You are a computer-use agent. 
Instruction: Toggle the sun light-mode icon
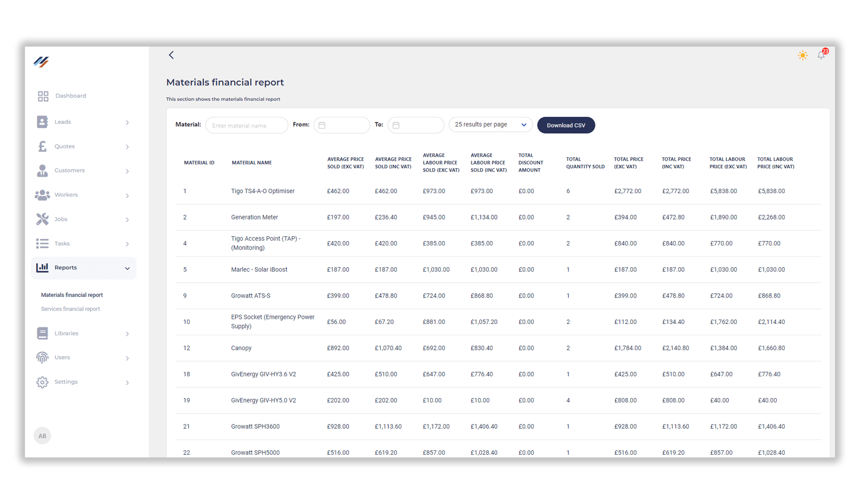(x=802, y=55)
